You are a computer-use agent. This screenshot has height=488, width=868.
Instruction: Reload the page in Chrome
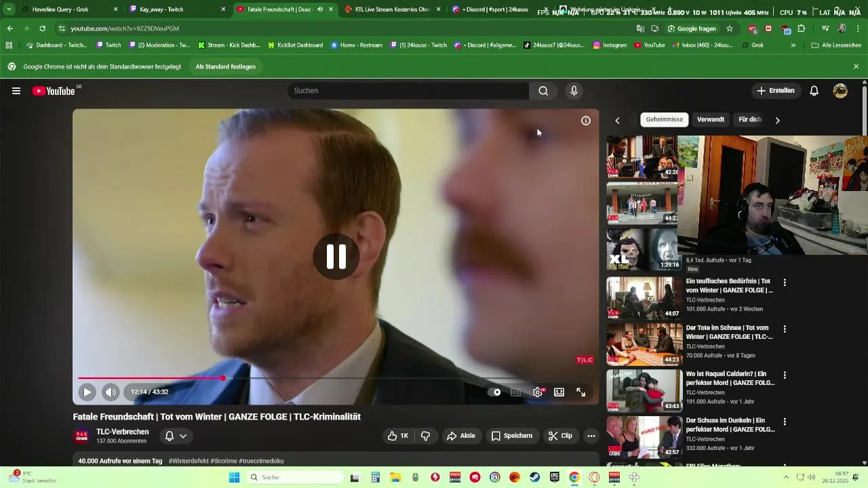(42, 28)
